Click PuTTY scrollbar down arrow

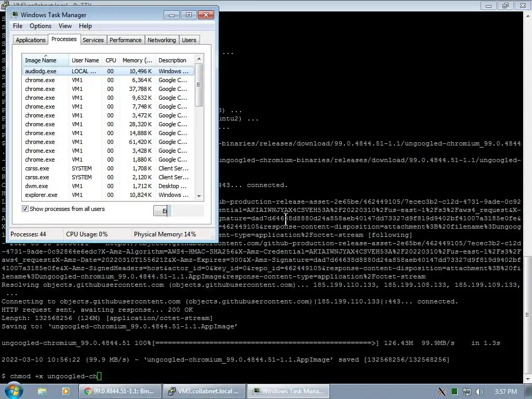click(527, 378)
